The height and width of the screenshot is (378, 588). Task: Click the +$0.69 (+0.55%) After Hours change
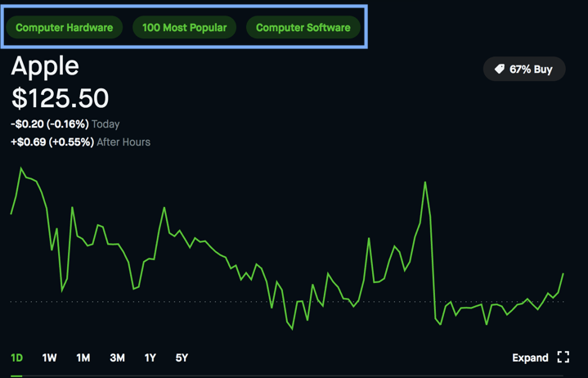81,142
